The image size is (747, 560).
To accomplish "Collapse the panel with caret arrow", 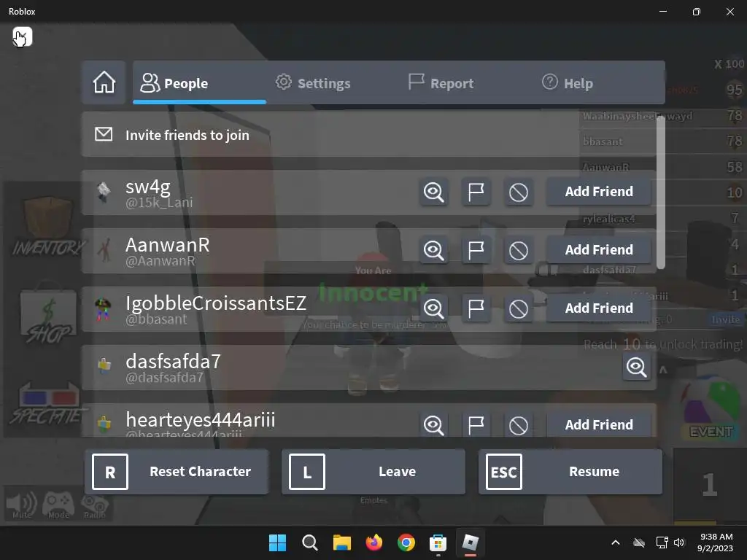I will tap(662, 370).
